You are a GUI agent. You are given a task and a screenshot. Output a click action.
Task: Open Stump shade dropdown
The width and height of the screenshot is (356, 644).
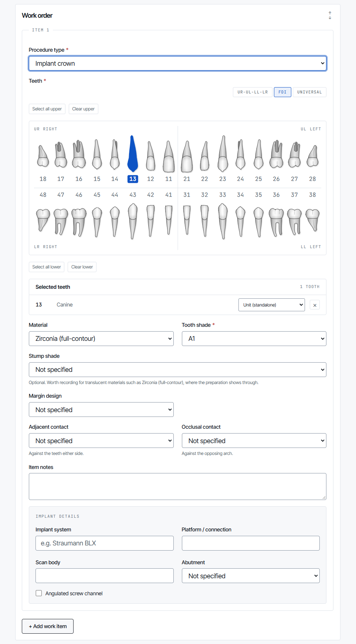click(177, 370)
